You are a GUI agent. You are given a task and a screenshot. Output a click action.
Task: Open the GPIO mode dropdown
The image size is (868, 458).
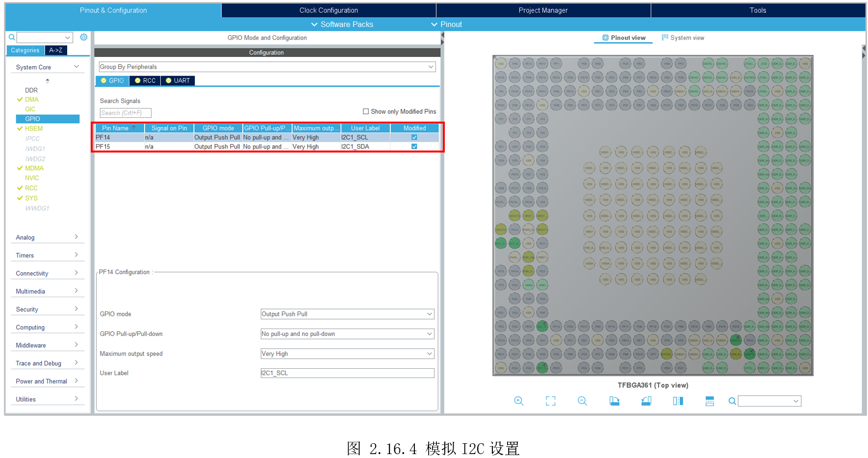pos(347,314)
